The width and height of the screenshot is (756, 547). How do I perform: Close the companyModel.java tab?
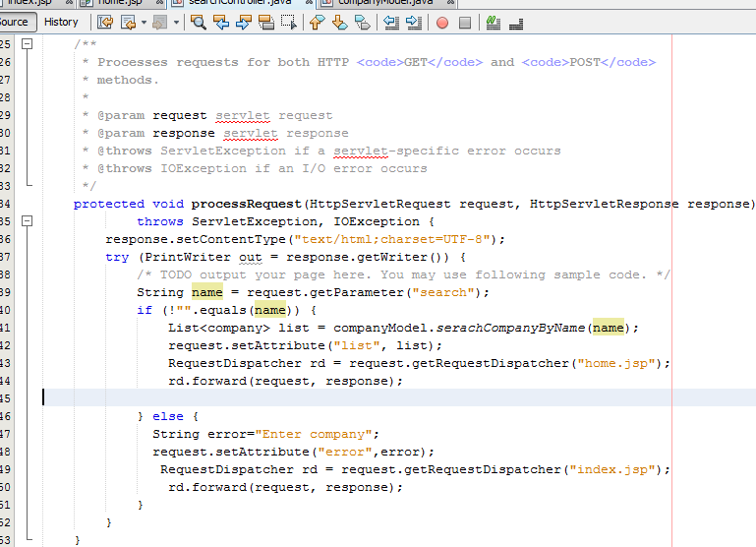450,2
